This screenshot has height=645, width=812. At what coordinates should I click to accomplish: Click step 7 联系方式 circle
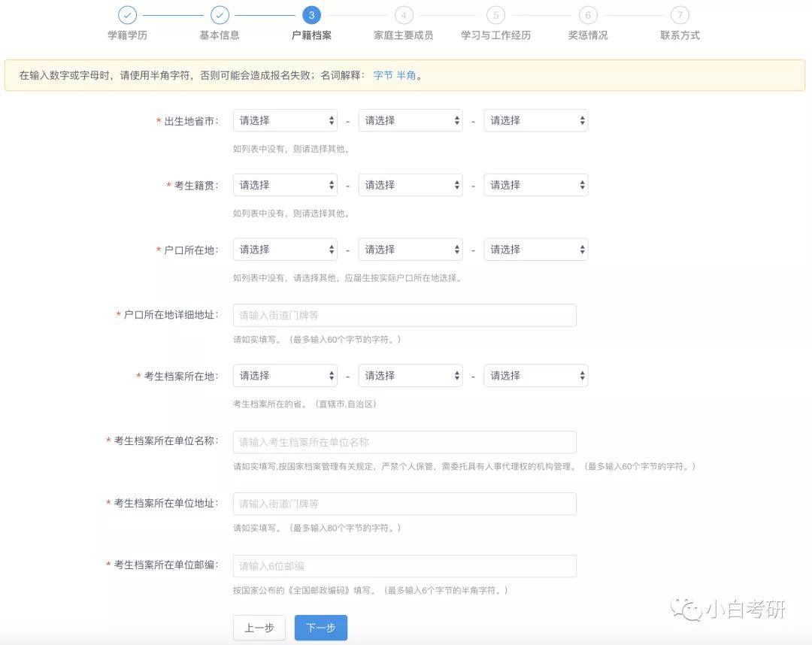(680, 14)
